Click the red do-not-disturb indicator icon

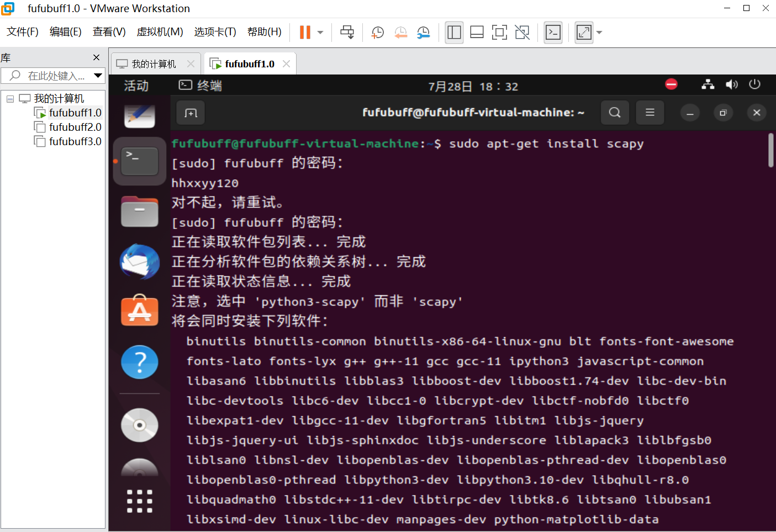(671, 84)
